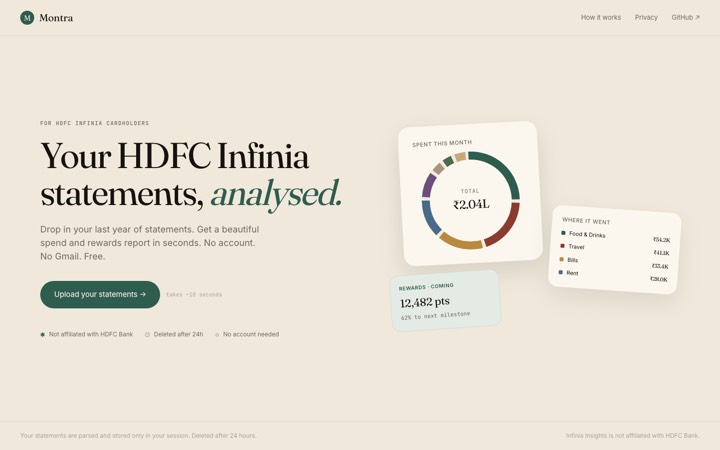The width and height of the screenshot is (720, 450).
Task: Click the Montra brand name text
Action: pyautogui.click(x=56, y=18)
